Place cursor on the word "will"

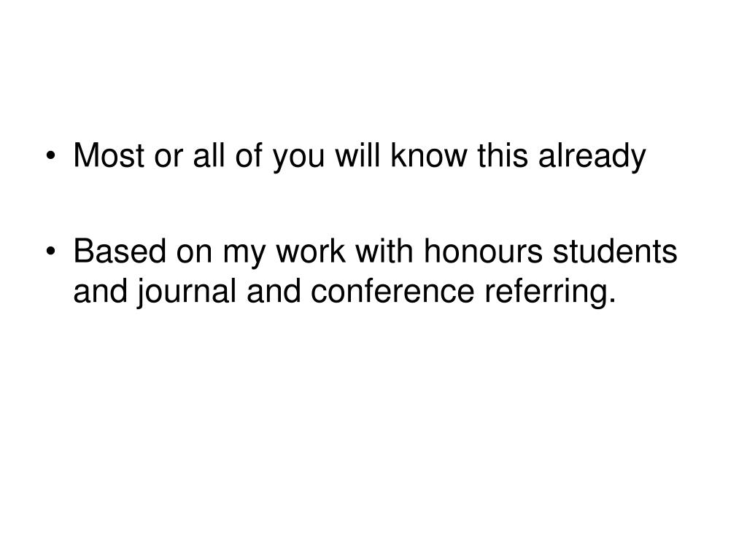pyautogui.click(x=357, y=155)
